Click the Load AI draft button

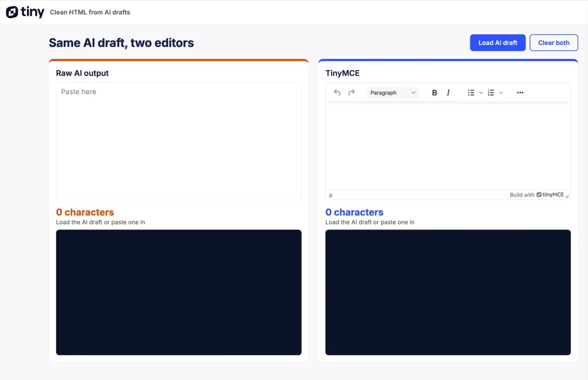coord(498,43)
